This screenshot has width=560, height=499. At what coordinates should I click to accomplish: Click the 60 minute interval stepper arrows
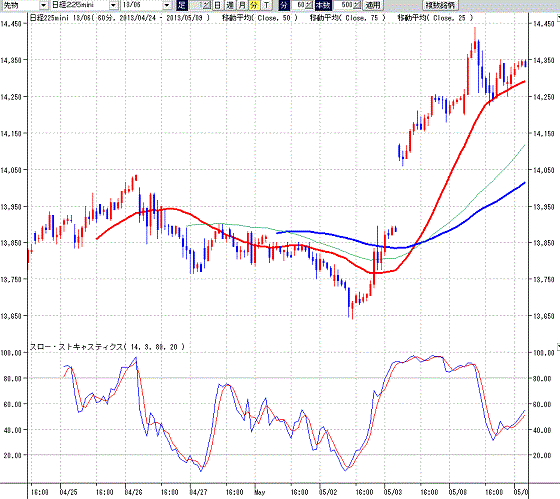click(x=309, y=5)
